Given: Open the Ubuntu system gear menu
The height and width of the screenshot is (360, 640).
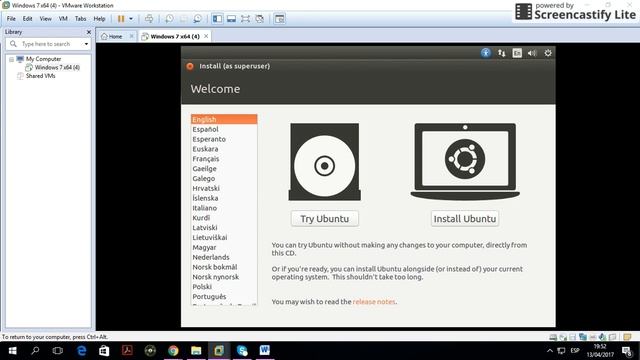Looking at the screenshot, I should pos(548,53).
